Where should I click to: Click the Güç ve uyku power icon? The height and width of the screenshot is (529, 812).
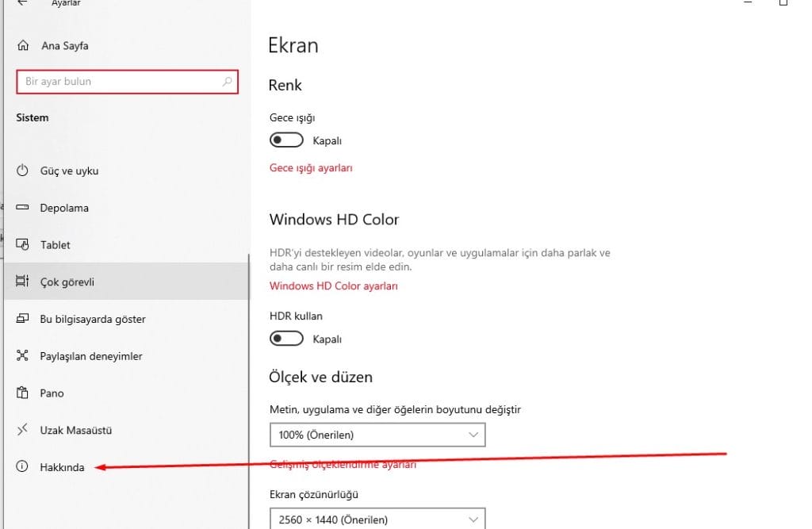tap(23, 171)
